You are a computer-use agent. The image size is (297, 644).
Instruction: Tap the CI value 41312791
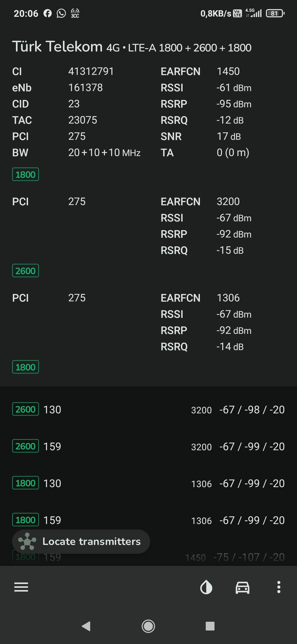[x=91, y=71]
